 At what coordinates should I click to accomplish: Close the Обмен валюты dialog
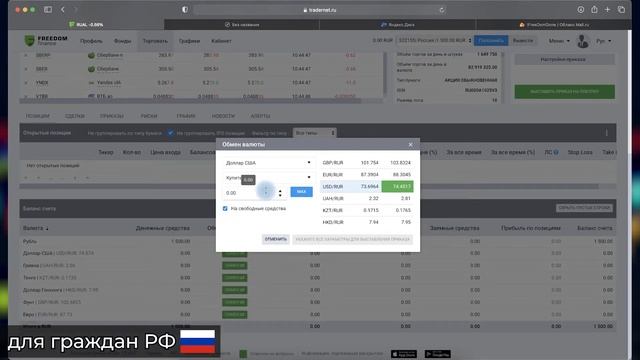pos(411,144)
